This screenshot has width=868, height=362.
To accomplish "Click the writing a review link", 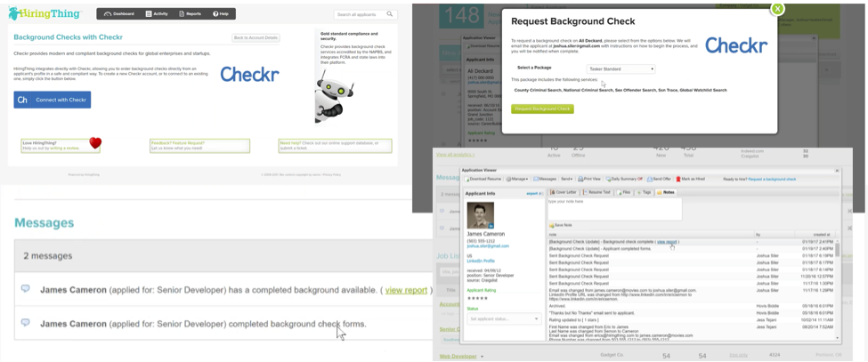I will (65, 149).
